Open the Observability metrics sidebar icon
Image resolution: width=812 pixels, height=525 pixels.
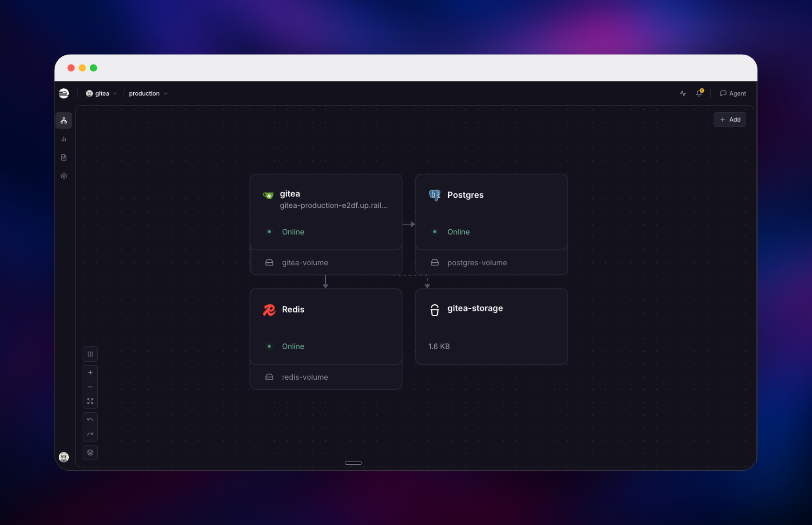click(x=64, y=139)
